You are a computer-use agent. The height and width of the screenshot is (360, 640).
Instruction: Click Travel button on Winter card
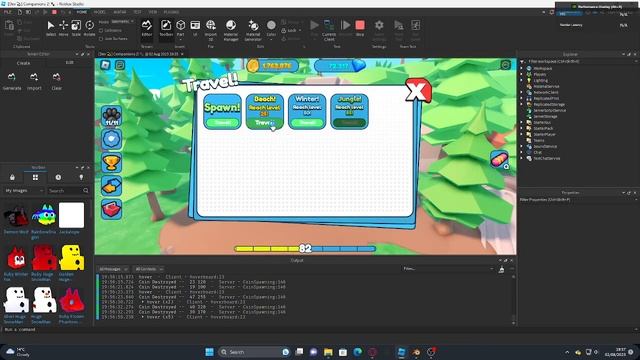307,122
